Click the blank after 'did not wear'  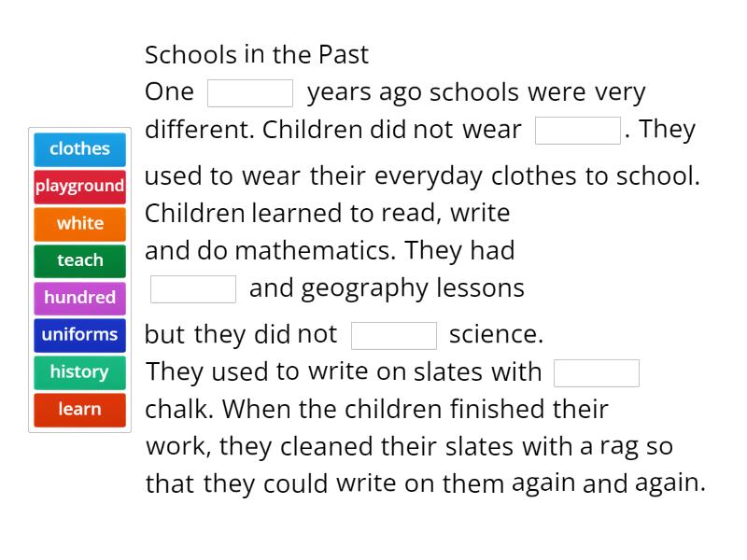tap(578, 131)
